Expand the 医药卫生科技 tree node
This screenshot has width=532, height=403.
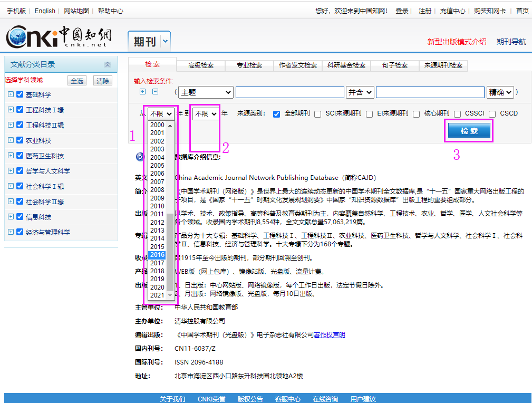(x=11, y=155)
